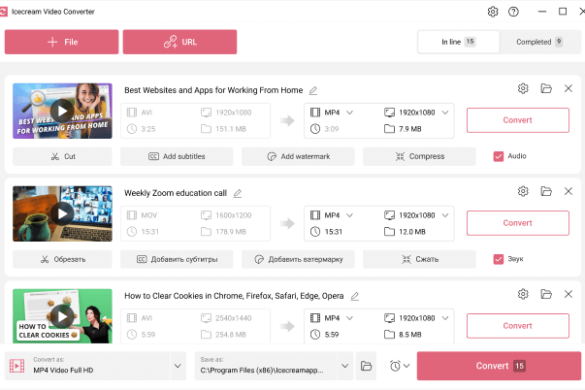
Task: Expand resolution dropdown for Clear Cookies video
Action: [445, 318]
